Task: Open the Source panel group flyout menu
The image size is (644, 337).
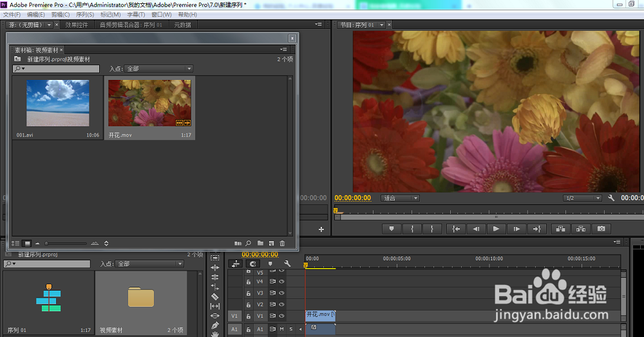Action: 318,24
